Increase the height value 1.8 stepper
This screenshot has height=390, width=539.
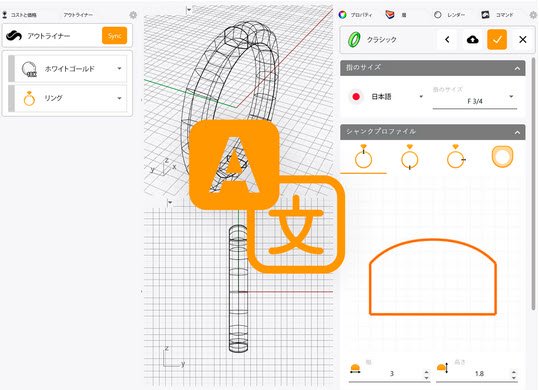pos(514,371)
